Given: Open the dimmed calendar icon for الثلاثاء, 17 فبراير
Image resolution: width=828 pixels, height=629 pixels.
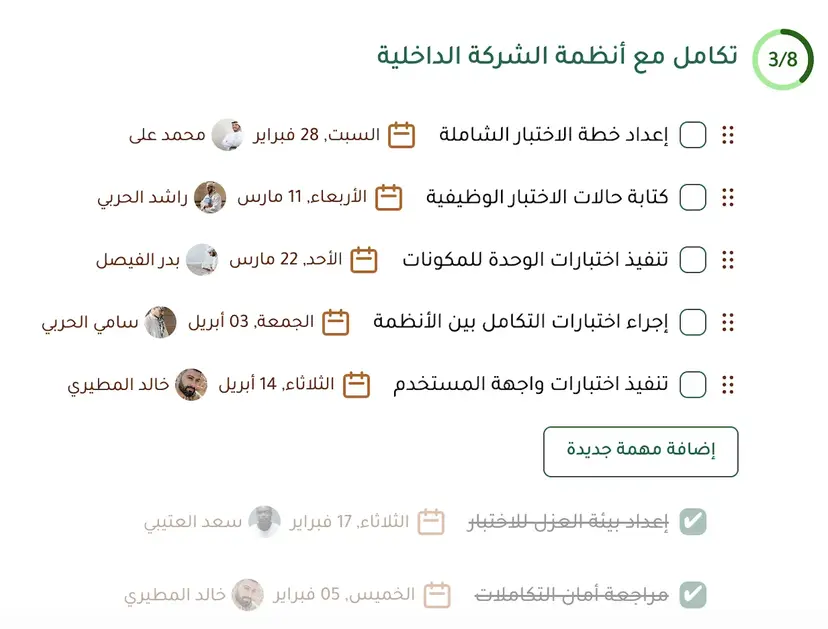Looking at the screenshot, I should click(x=430, y=520).
